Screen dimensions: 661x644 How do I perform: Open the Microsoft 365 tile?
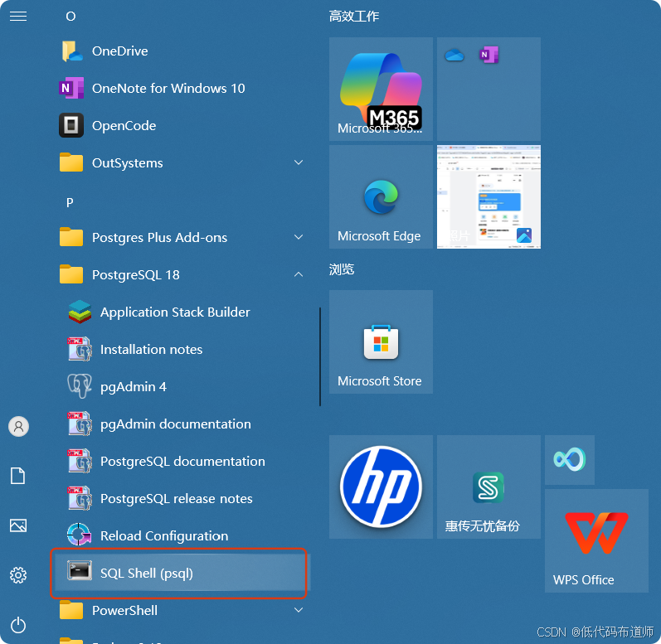[x=381, y=89]
